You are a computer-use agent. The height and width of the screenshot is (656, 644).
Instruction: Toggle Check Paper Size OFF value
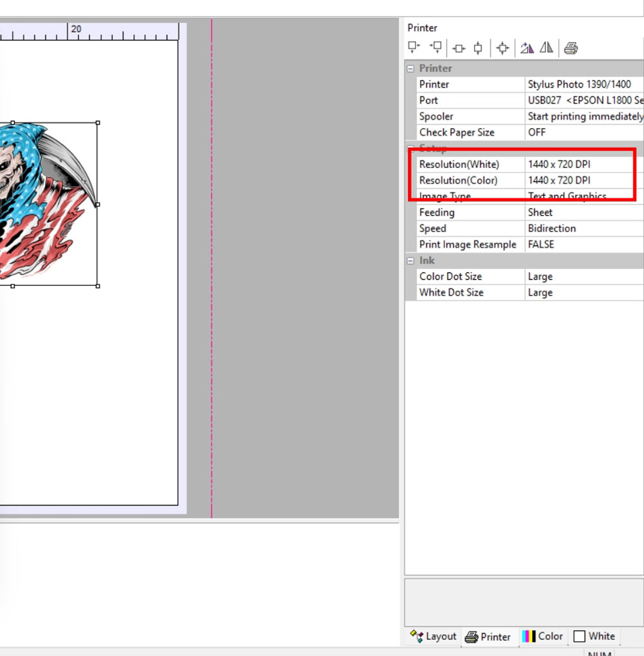coord(584,132)
